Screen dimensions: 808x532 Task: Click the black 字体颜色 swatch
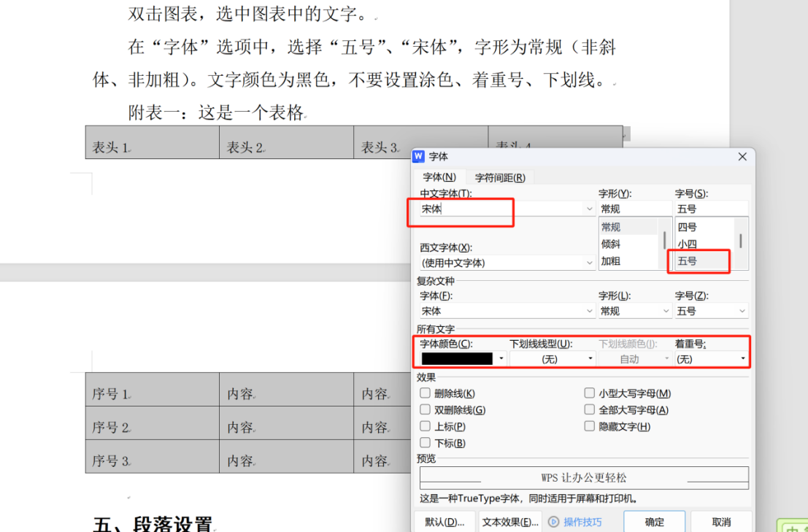click(x=457, y=359)
